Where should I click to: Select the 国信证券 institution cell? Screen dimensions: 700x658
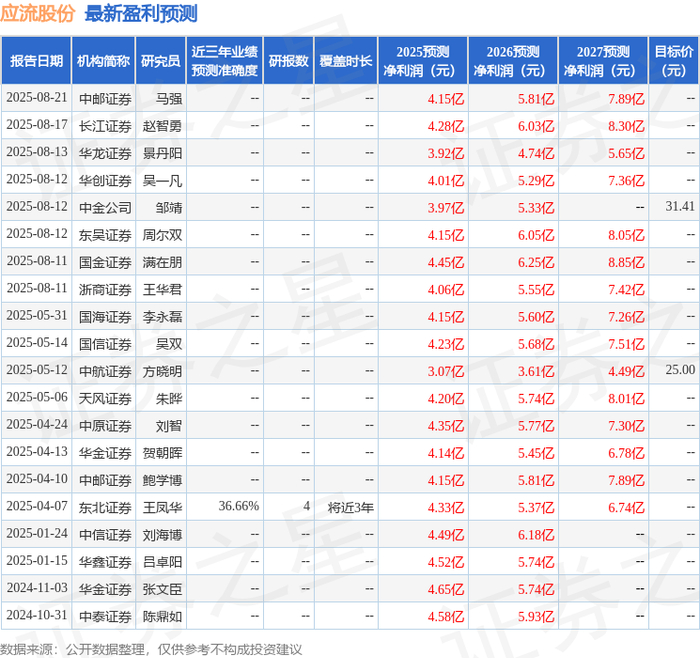(105, 344)
